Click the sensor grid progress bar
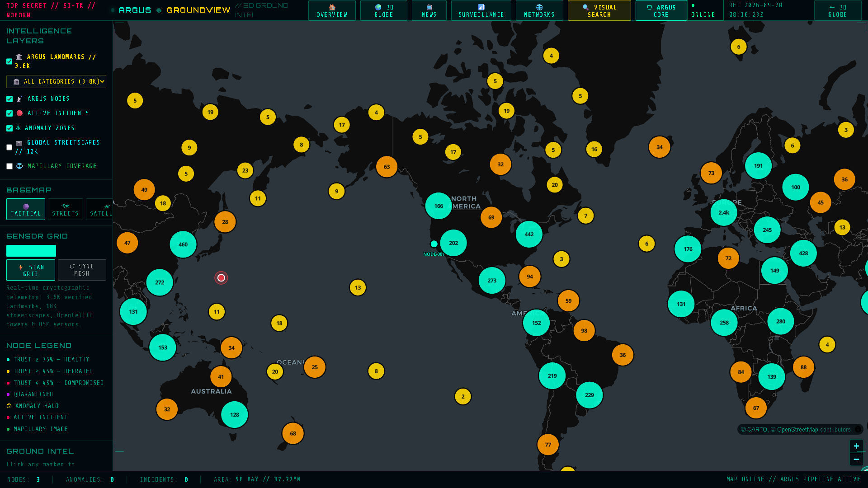The width and height of the screenshot is (868, 488). pyautogui.click(x=31, y=251)
